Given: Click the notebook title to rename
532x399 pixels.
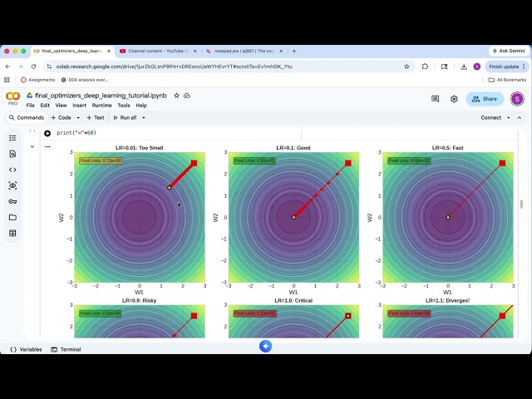Looking at the screenshot, I should click(x=101, y=96).
